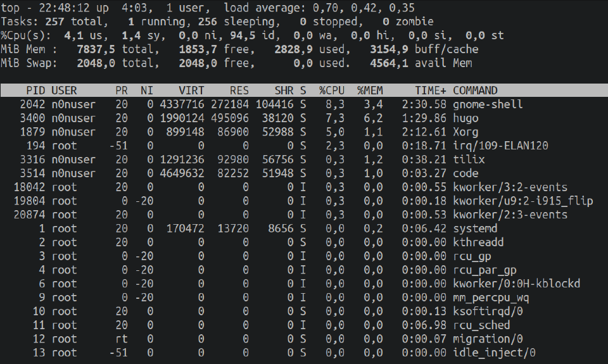Screen dimensions: 608x364
Task: Select the hugo process command
Action: coord(465,118)
